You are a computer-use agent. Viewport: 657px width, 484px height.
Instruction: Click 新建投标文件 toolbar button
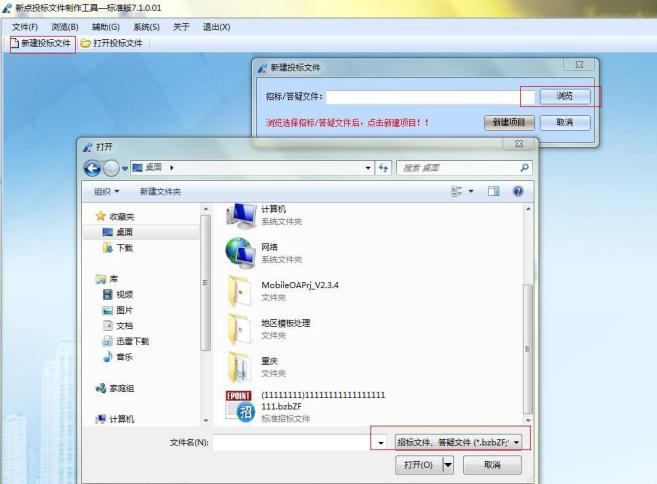pyautogui.click(x=41, y=43)
